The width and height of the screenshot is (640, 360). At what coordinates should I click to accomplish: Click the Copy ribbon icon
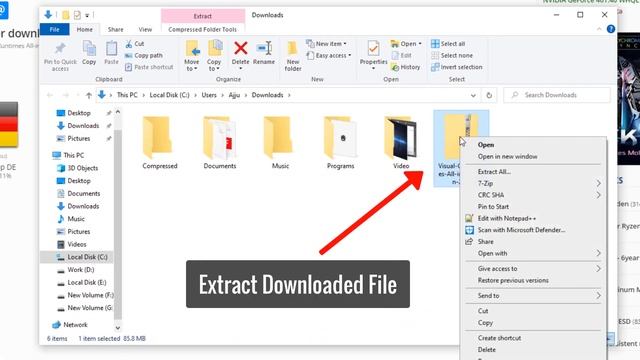(x=89, y=49)
